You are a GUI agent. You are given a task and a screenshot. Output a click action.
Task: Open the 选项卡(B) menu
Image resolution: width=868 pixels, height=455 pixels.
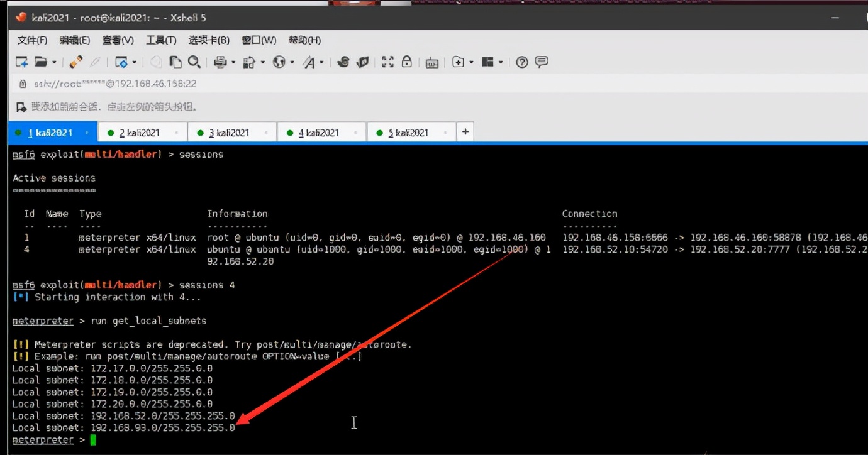pos(209,40)
